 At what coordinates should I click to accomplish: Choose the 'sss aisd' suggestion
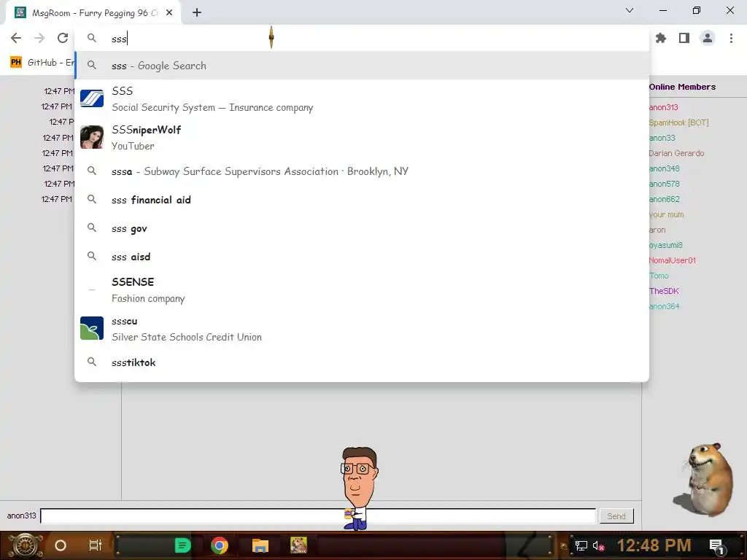pos(362,257)
